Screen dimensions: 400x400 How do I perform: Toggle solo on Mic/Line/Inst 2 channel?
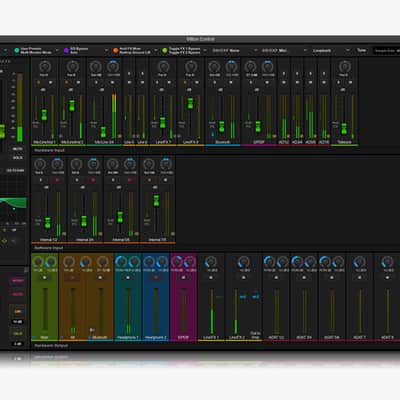click(66, 82)
